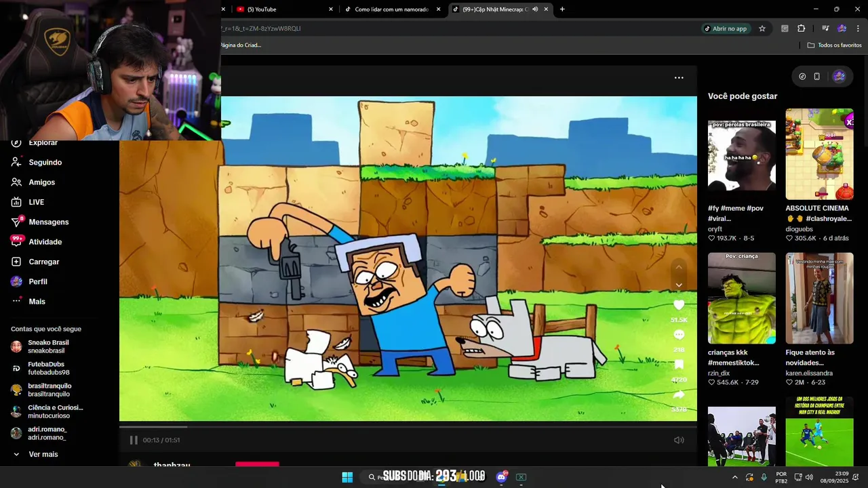Open a new browser tab
The height and width of the screenshot is (488, 868).
tap(562, 9)
